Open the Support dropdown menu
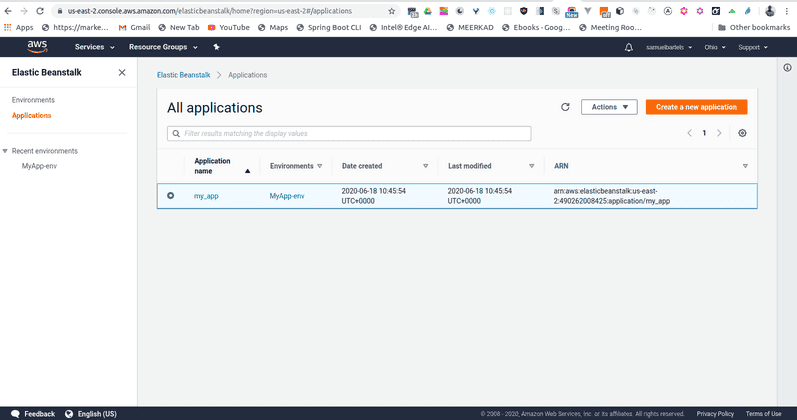The height and width of the screenshot is (420, 797). tap(753, 47)
